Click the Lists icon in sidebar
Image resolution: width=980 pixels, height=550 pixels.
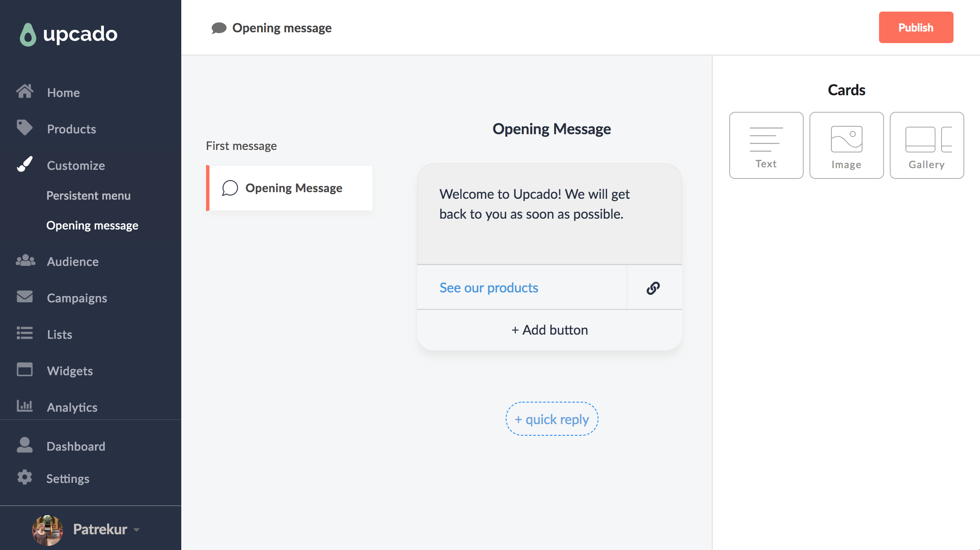pos(25,333)
